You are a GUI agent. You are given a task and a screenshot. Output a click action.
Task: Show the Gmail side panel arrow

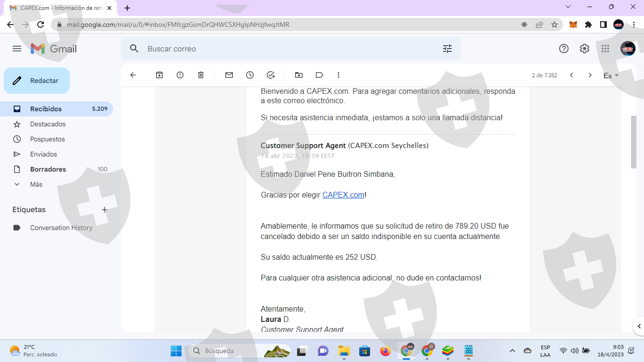click(x=639, y=326)
